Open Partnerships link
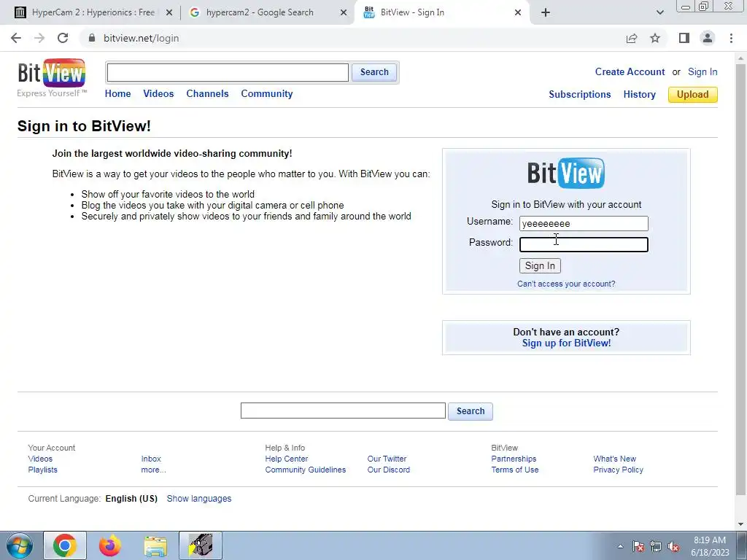747x560 pixels. tap(514, 459)
